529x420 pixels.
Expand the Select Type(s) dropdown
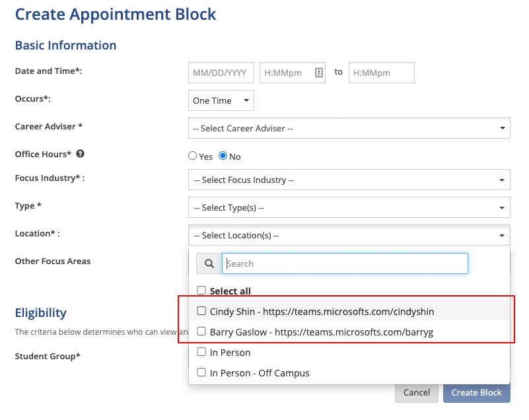coord(349,207)
